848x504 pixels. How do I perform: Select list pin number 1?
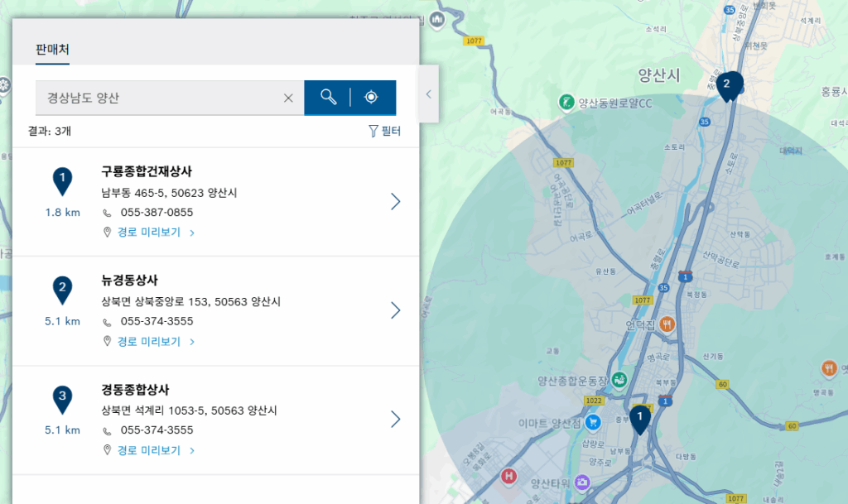[62, 181]
